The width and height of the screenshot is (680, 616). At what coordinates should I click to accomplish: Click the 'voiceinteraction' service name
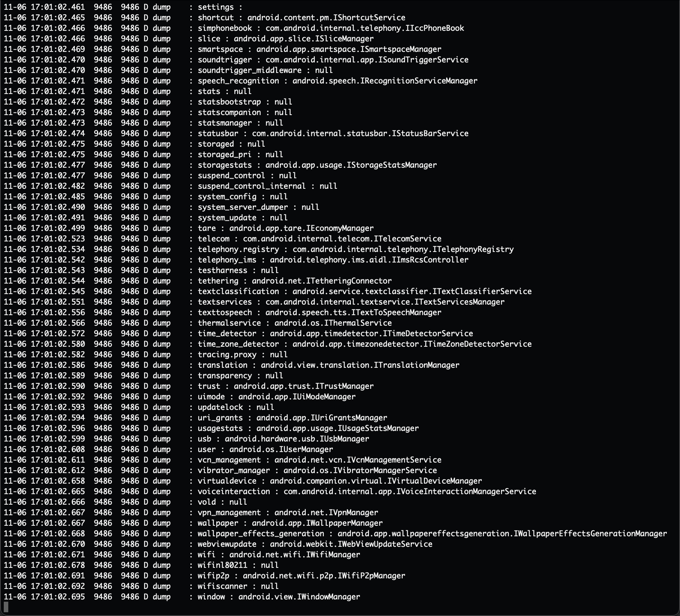[x=234, y=492]
